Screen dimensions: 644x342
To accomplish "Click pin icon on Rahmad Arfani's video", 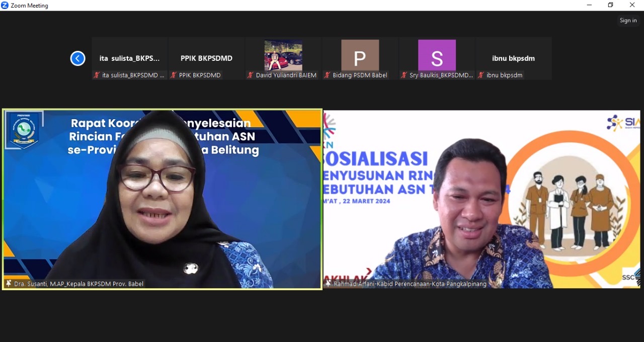I will 328,284.
